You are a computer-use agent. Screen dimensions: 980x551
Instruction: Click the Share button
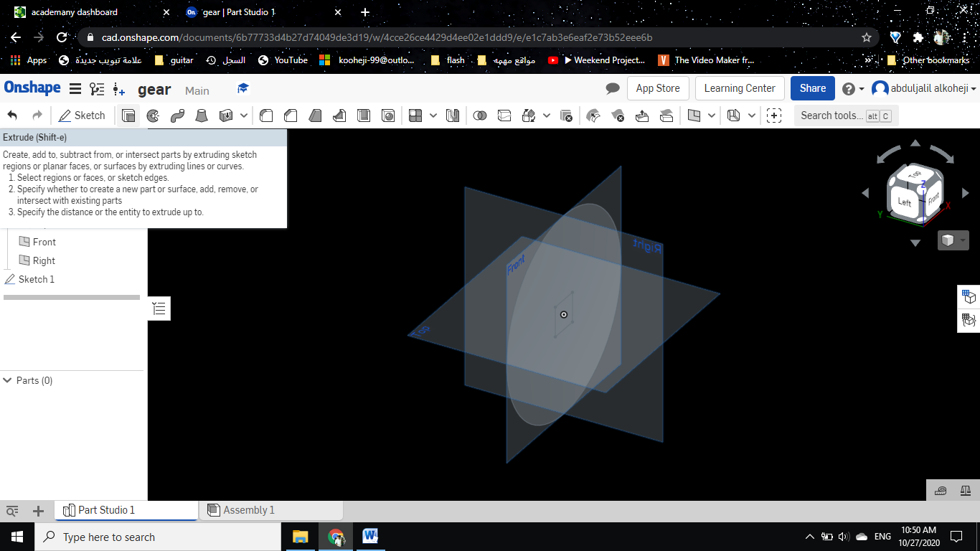(812, 88)
